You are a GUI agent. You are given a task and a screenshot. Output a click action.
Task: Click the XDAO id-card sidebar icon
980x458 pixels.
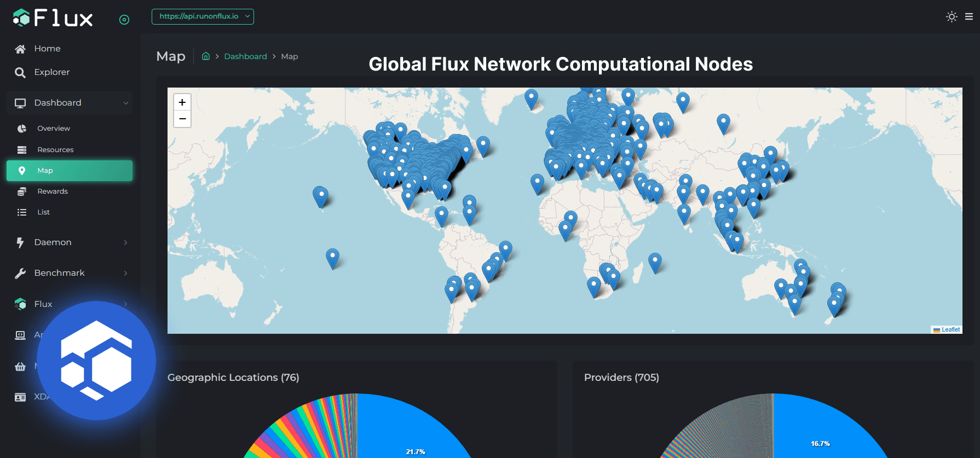(20, 397)
